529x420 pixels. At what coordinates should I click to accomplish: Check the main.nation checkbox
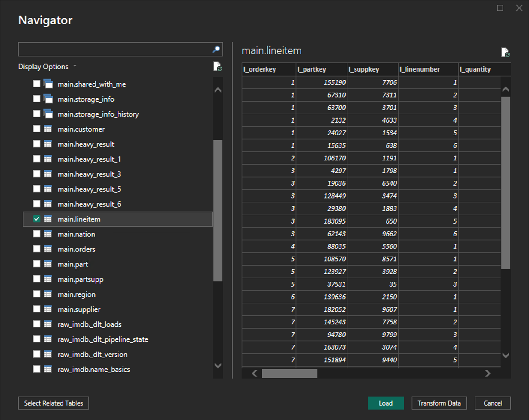(37, 234)
